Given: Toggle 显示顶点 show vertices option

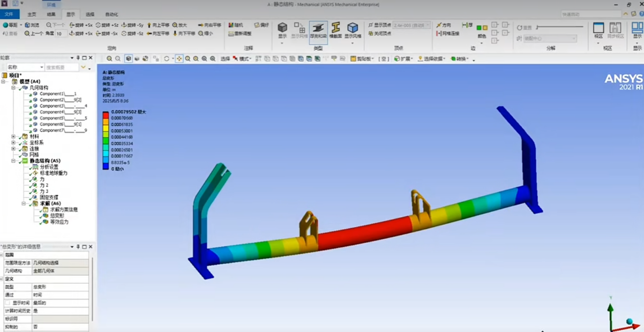Looking at the screenshot, I should (379, 25).
